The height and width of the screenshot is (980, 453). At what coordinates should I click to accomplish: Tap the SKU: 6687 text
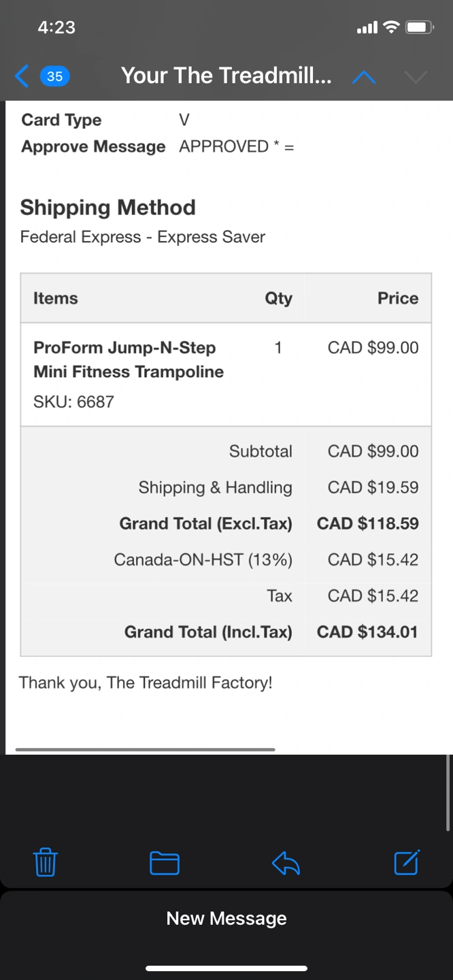point(73,402)
